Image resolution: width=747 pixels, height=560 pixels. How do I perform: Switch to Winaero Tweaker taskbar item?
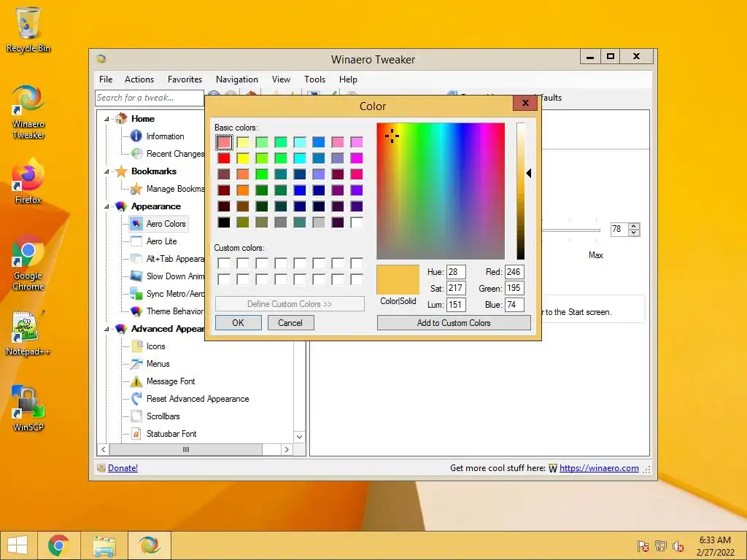149,545
